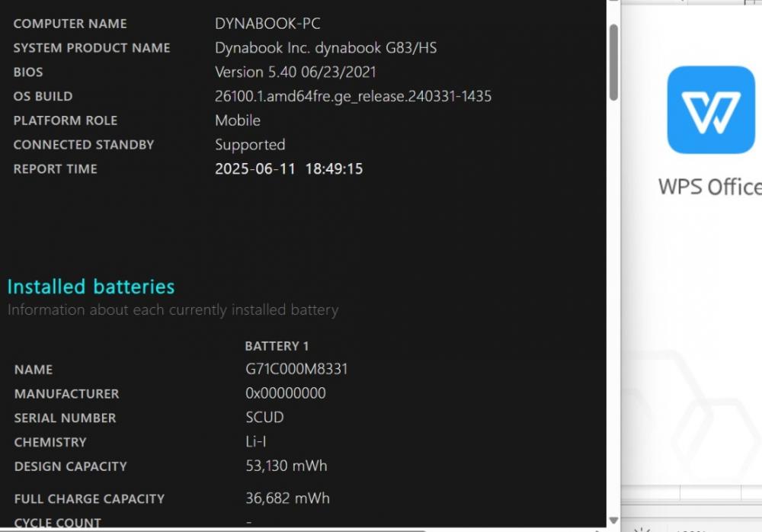Click chemistry value Li-I

tap(255, 441)
